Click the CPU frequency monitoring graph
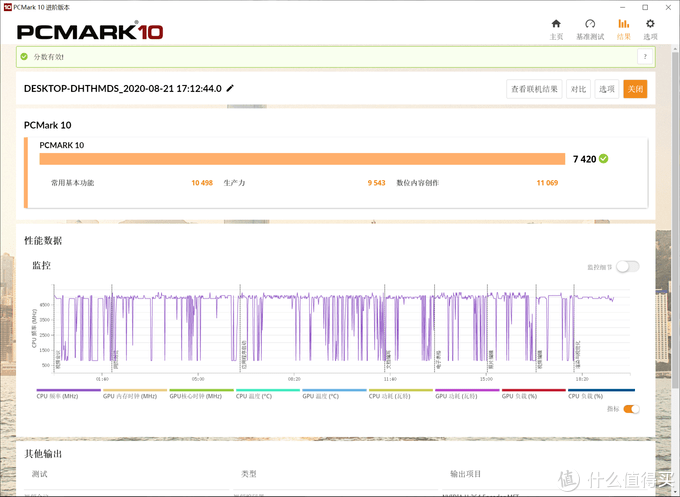This screenshot has height=497, width=680. 342,329
